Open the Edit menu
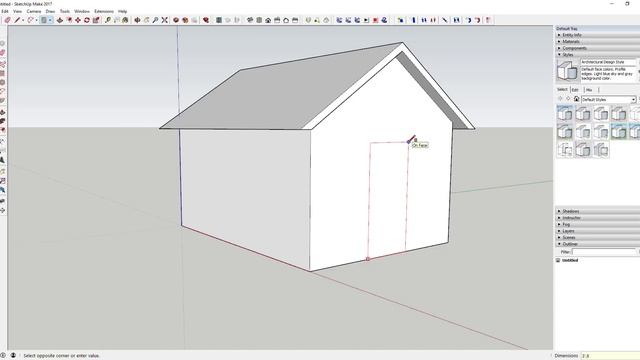 [x=4, y=11]
